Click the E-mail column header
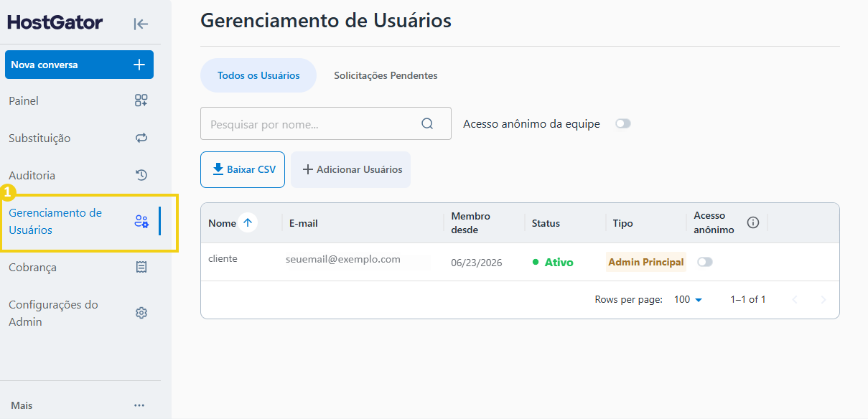The width and height of the screenshot is (868, 419). [304, 223]
